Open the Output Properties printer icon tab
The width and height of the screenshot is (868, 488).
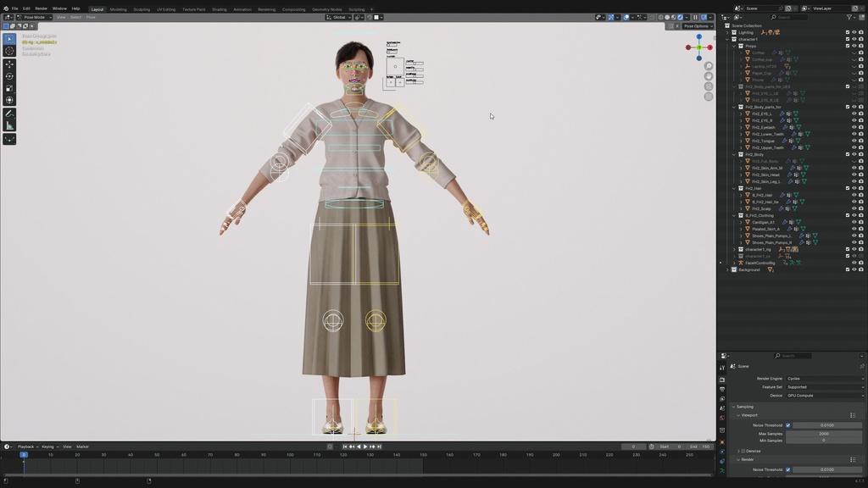[x=723, y=389]
